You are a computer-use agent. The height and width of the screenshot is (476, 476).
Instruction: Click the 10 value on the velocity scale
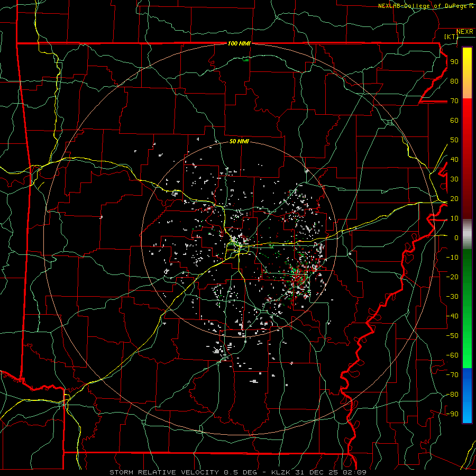click(x=454, y=218)
